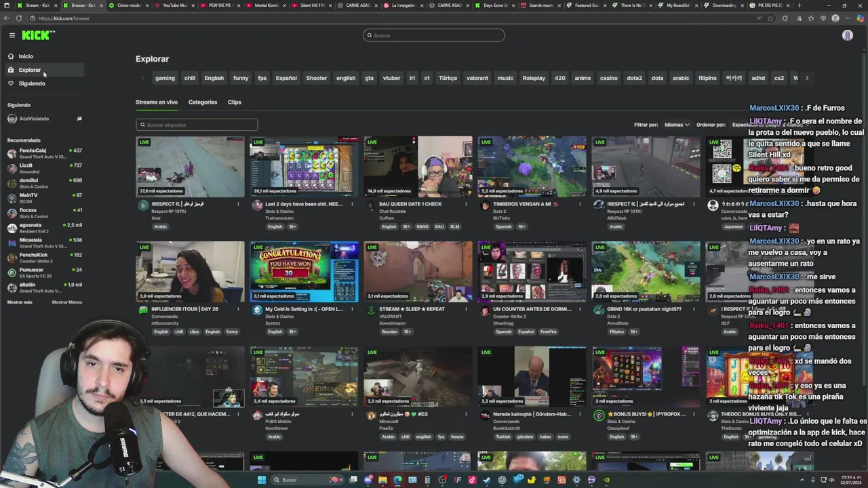The image size is (868, 488).
Task: Open the 'TIMBEROS VENGAN A MI' Dota 2 thumbnail
Action: tap(532, 167)
